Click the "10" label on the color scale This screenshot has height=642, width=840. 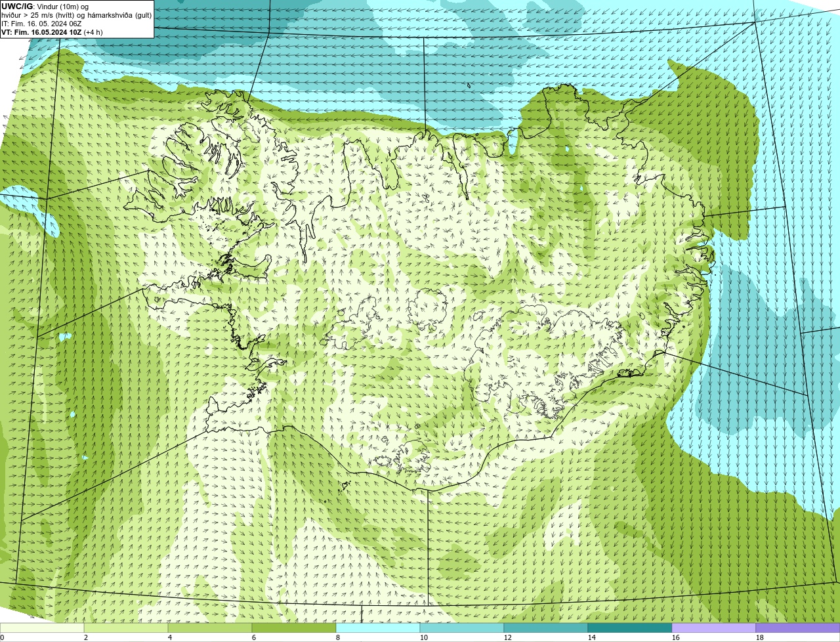coord(424,637)
